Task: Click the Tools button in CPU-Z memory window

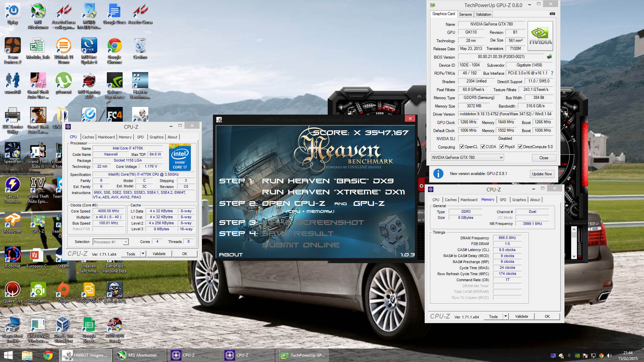Action: [x=493, y=316]
